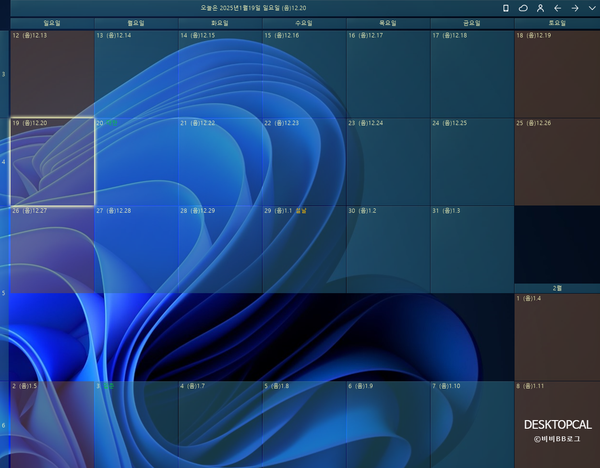Select date cell 24 (음)12.25
The height and width of the screenshot is (468, 600).
point(472,161)
